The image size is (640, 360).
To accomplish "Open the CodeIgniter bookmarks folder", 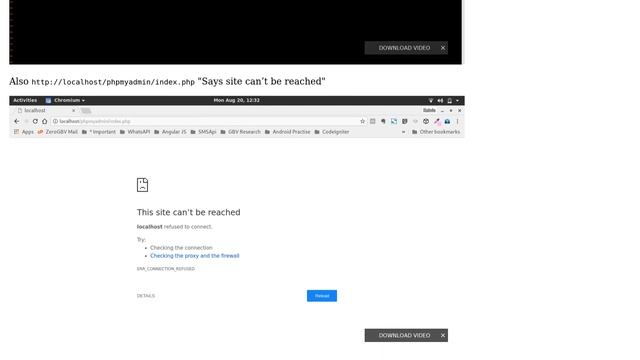I will [x=332, y=132].
